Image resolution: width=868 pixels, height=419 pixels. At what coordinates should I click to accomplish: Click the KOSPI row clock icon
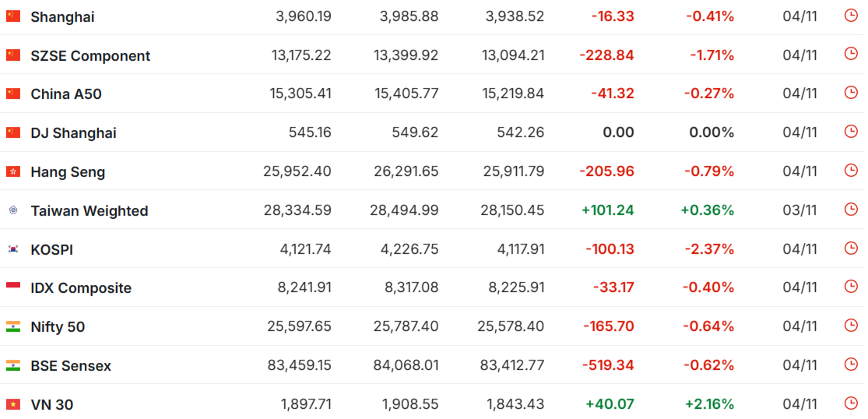(x=850, y=248)
